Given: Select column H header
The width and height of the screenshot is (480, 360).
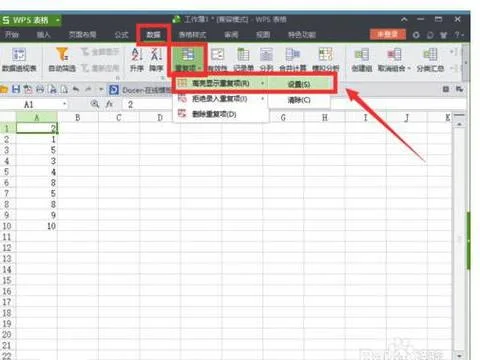Looking at the screenshot, I should (x=324, y=117).
